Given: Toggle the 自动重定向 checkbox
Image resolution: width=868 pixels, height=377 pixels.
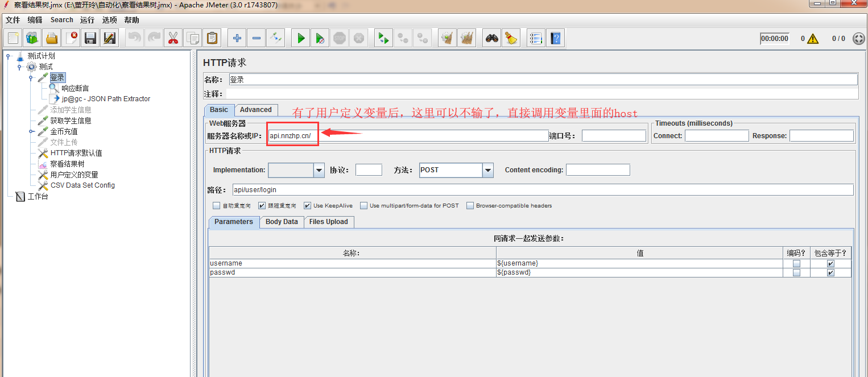Looking at the screenshot, I should click(x=216, y=206).
